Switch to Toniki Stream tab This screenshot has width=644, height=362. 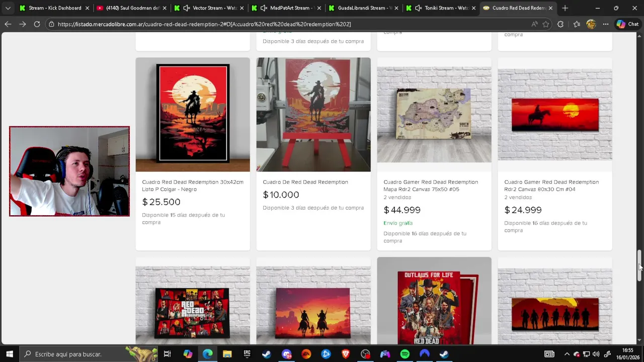(x=441, y=8)
